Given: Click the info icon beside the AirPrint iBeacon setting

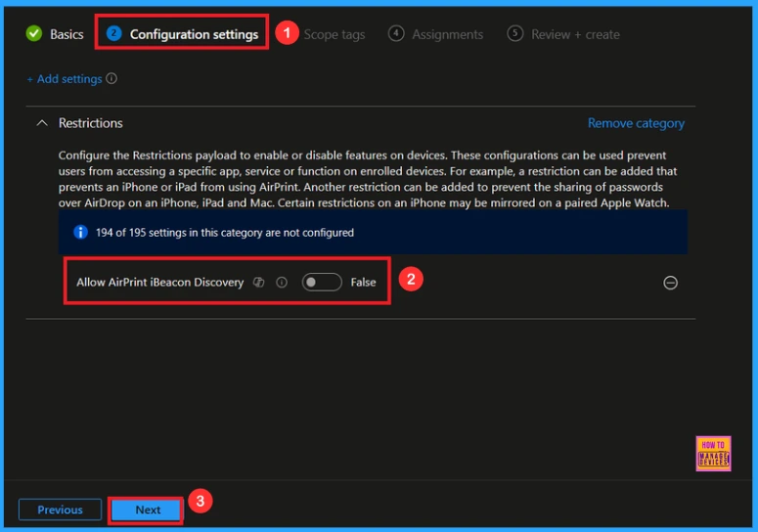Looking at the screenshot, I should point(282,283).
